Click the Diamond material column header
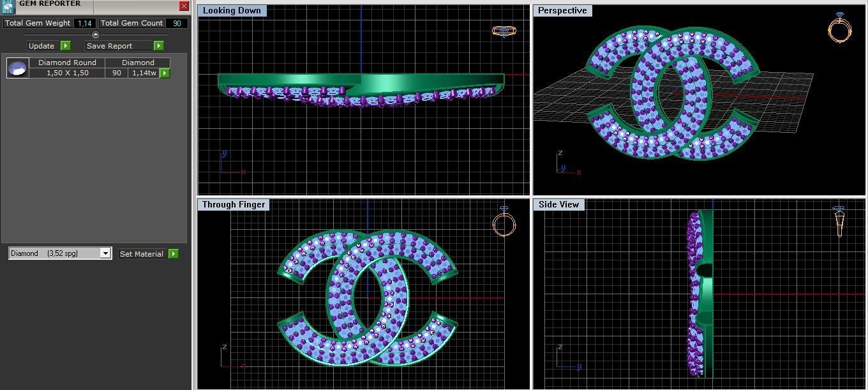The image size is (868, 390). [138, 63]
